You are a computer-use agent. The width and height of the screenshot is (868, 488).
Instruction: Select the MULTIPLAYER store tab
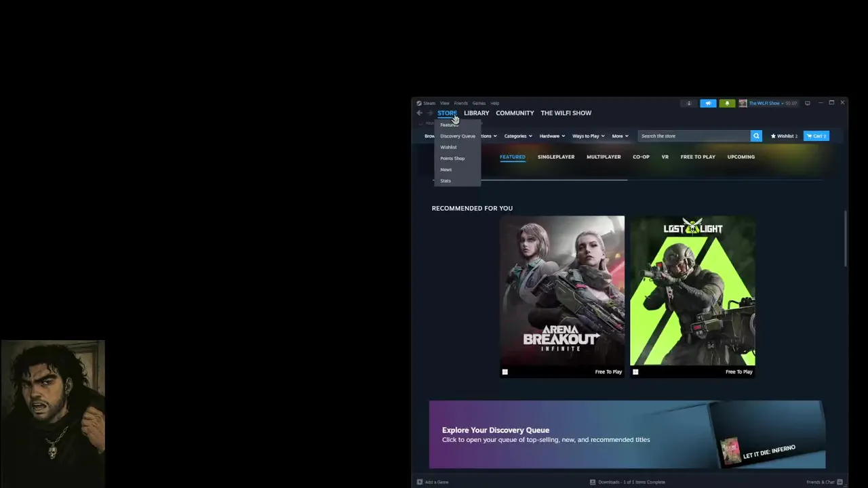tap(604, 157)
